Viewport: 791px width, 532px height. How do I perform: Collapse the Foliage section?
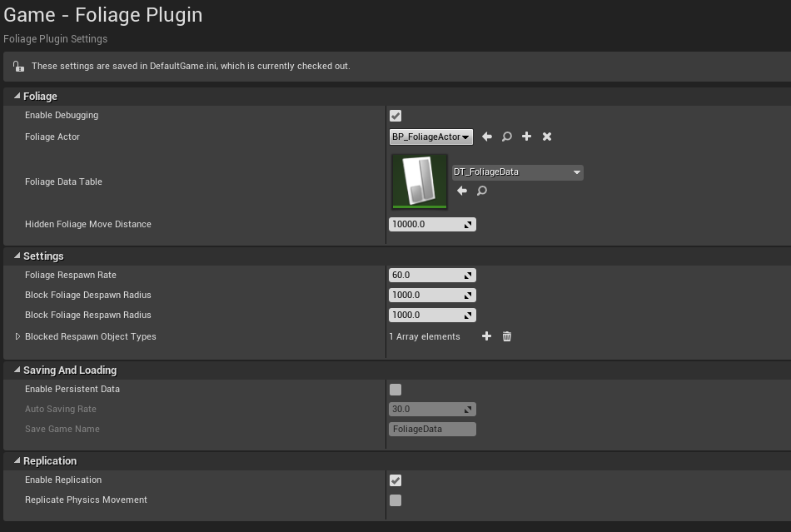point(17,96)
